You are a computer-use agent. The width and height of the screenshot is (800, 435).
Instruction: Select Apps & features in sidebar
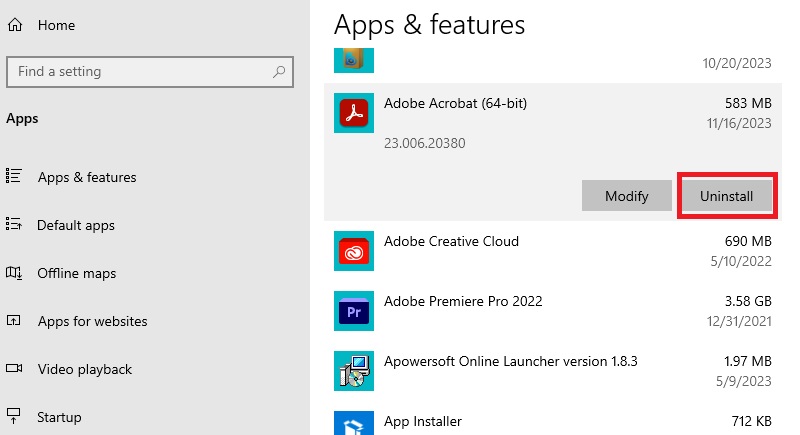[x=87, y=177]
